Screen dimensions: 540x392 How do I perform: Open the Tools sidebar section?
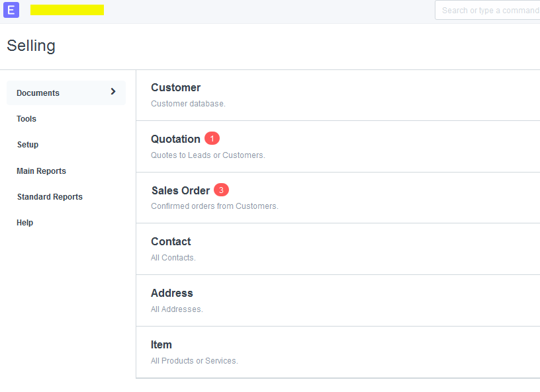pyautogui.click(x=26, y=119)
